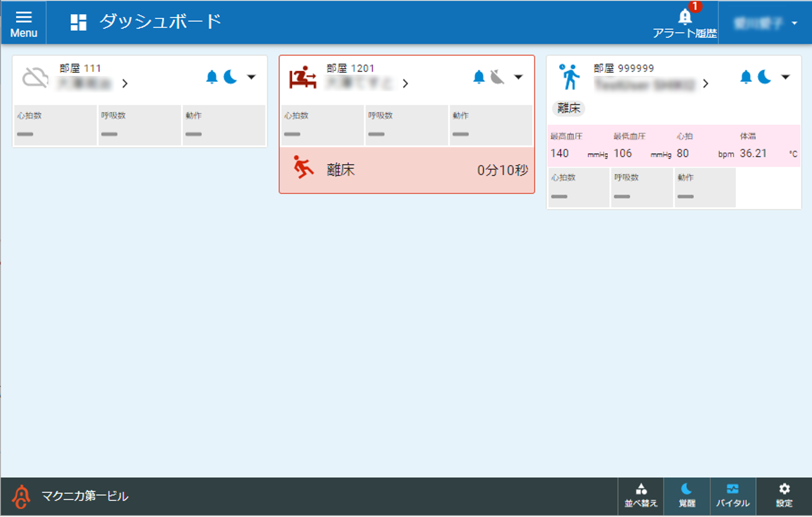
Task: Expand the room 111 card dropdown arrow
Action: [x=251, y=77]
